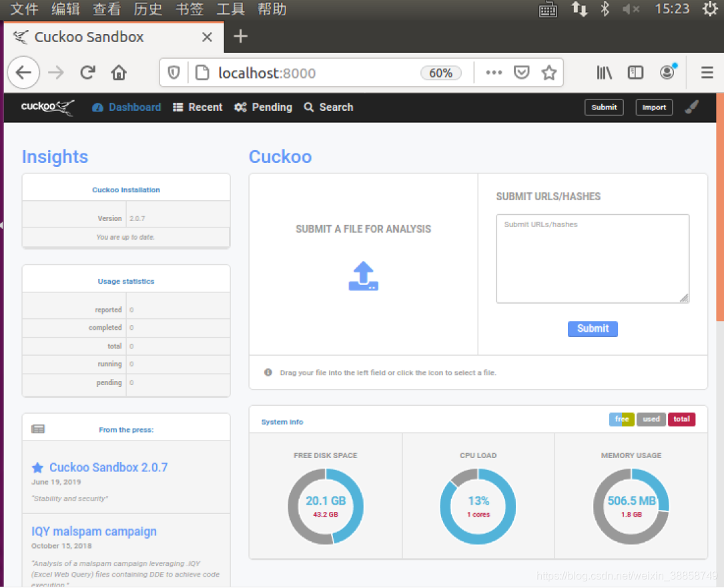The width and height of the screenshot is (724, 588).
Task: Open the 编辑 menu
Action: 65,9
